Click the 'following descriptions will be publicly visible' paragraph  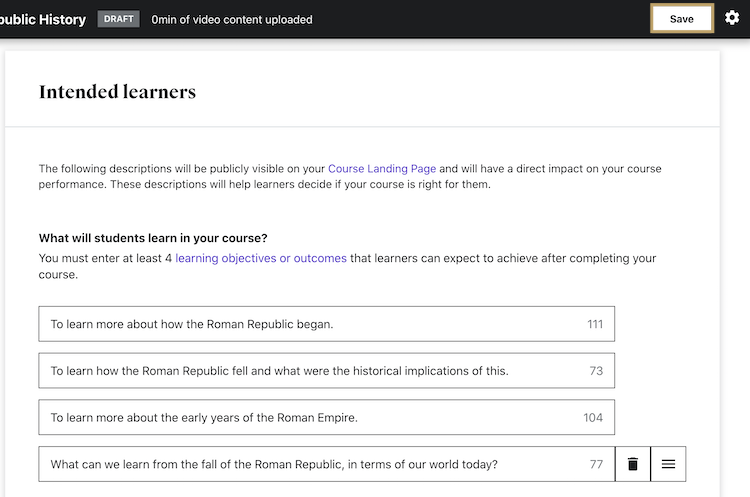coord(350,177)
